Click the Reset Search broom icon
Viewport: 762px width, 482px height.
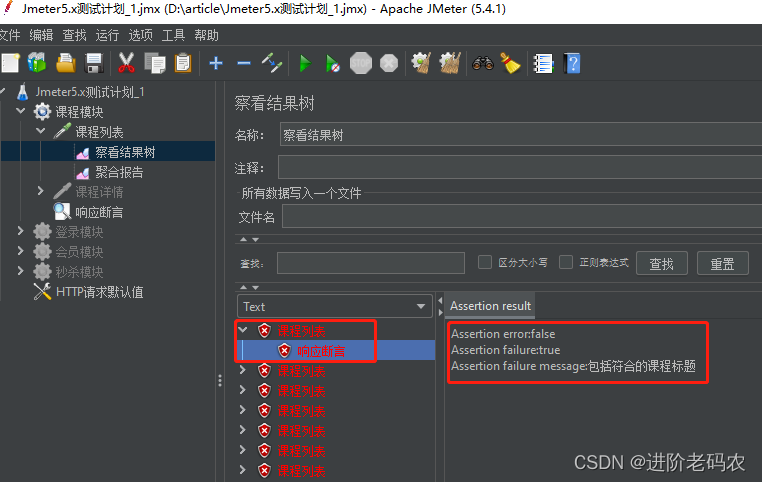tap(510, 63)
